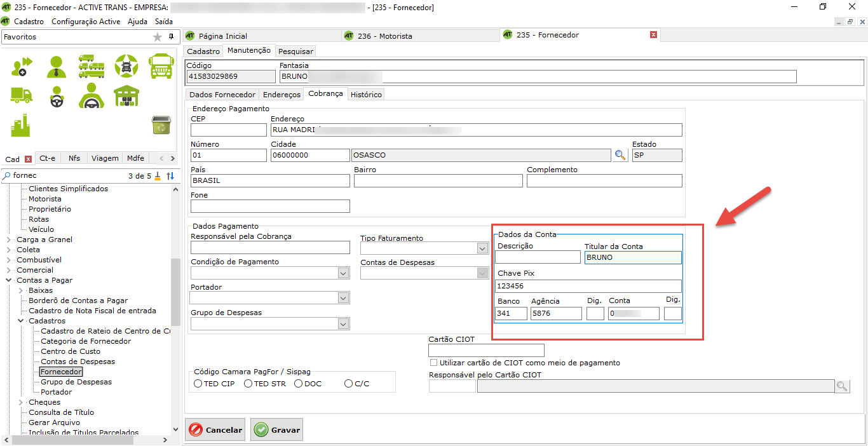Expand the Cheques tree node

pos(21,402)
